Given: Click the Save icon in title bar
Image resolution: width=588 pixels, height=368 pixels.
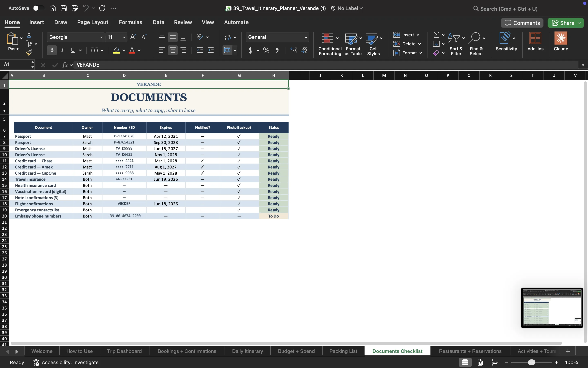Looking at the screenshot, I should click(64, 8).
